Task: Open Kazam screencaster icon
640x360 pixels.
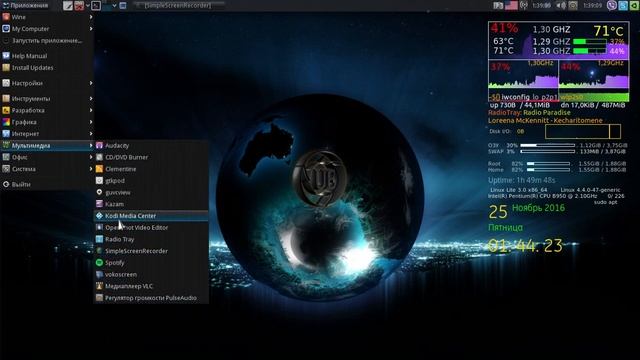Action: click(99, 204)
